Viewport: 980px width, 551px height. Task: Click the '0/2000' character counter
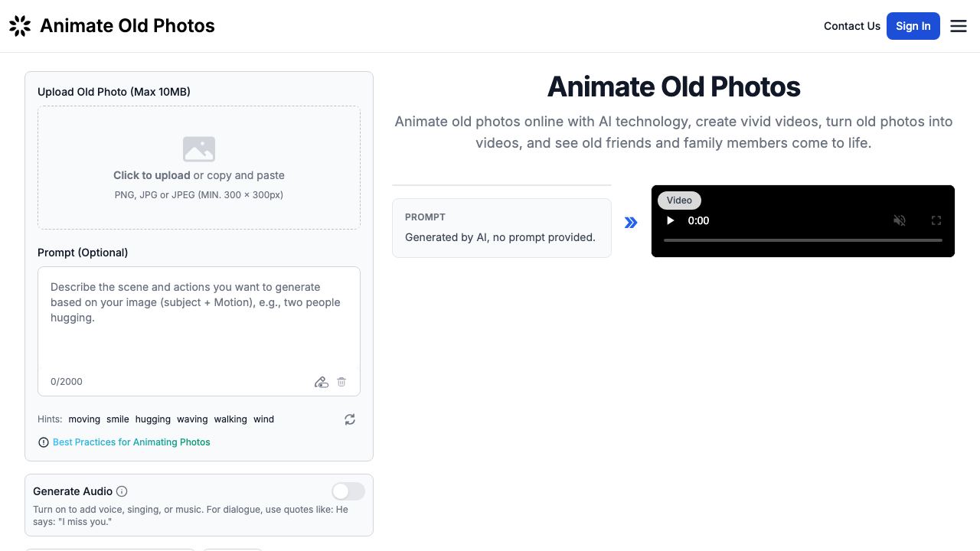point(67,382)
